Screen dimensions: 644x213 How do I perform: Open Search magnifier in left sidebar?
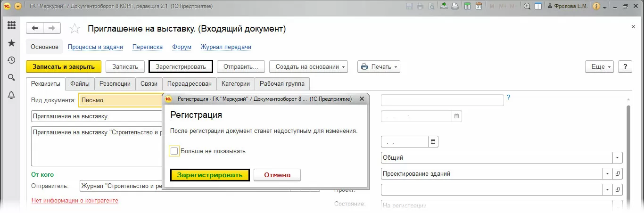pyautogui.click(x=12, y=78)
